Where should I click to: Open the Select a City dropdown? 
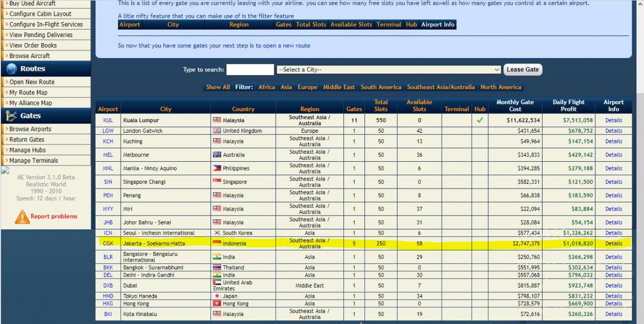(x=389, y=70)
